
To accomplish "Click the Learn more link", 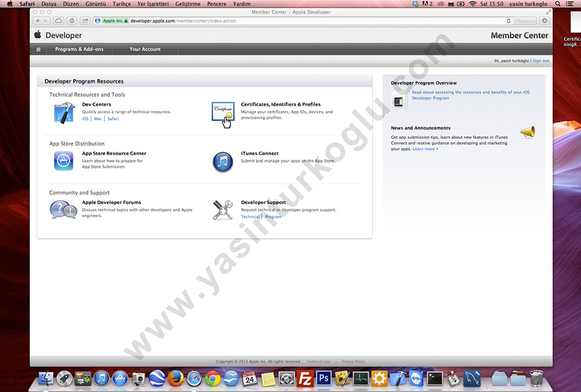I will 425,149.
